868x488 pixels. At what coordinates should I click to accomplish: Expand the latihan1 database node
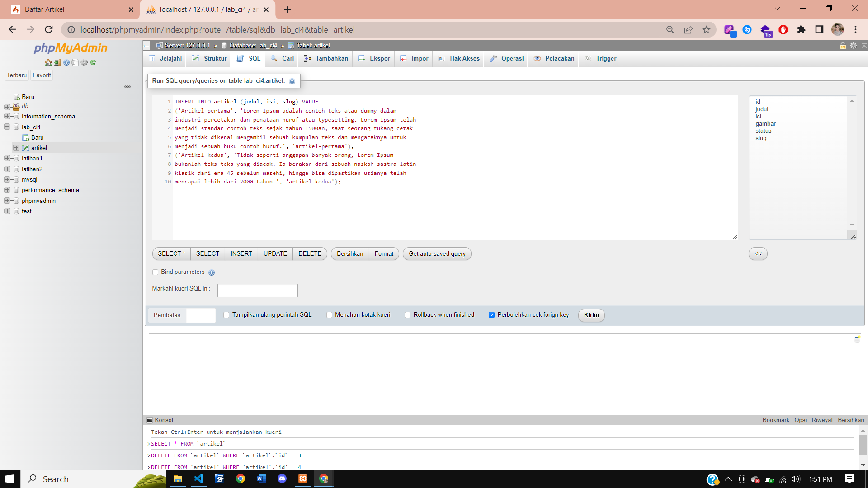coord(7,158)
